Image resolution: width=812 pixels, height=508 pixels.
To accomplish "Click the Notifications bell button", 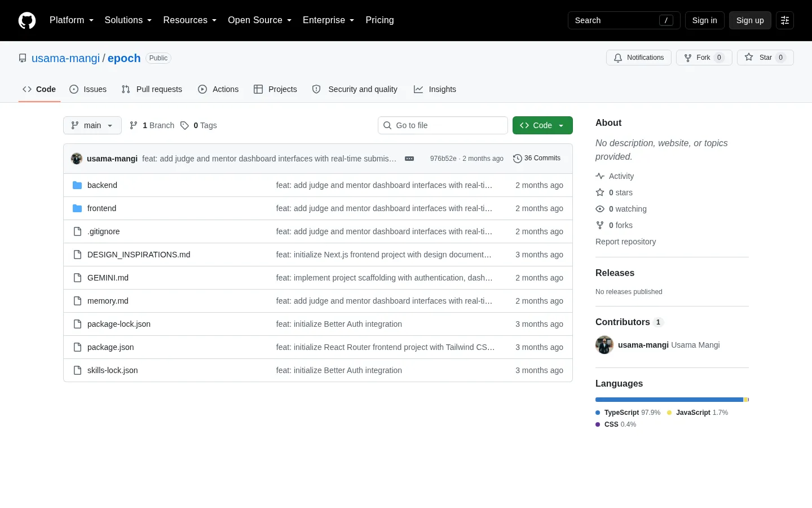I will (x=639, y=58).
